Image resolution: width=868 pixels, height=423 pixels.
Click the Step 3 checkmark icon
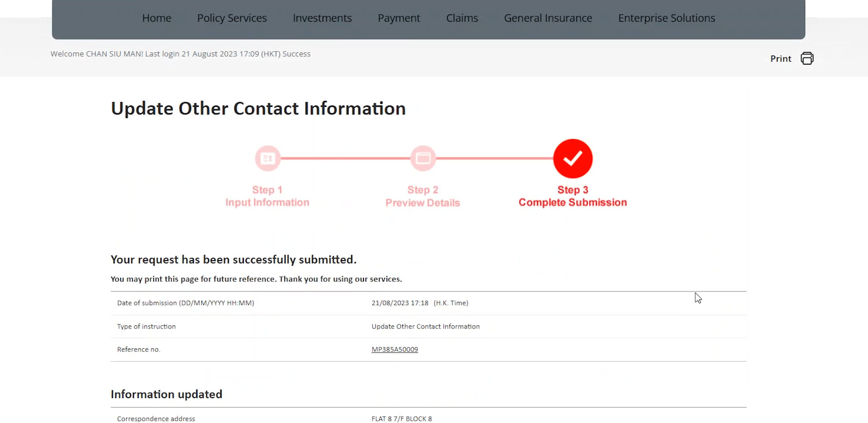573,158
